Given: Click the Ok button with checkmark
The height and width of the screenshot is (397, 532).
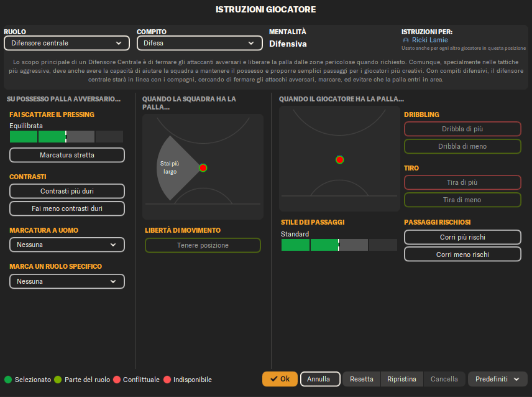Looking at the screenshot, I should (x=280, y=379).
